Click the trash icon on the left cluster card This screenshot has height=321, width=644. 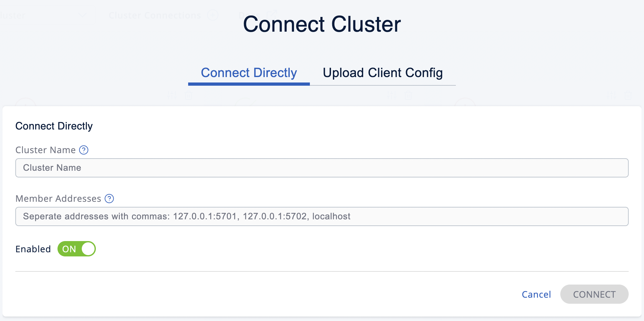(x=188, y=95)
